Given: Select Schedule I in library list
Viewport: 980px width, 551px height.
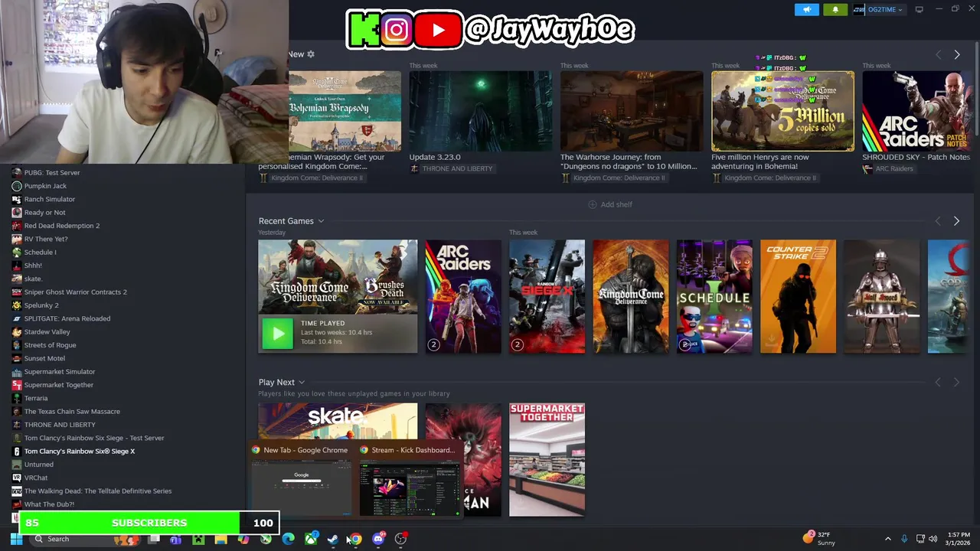Looking at the screenshot, I should click(40, 252).
